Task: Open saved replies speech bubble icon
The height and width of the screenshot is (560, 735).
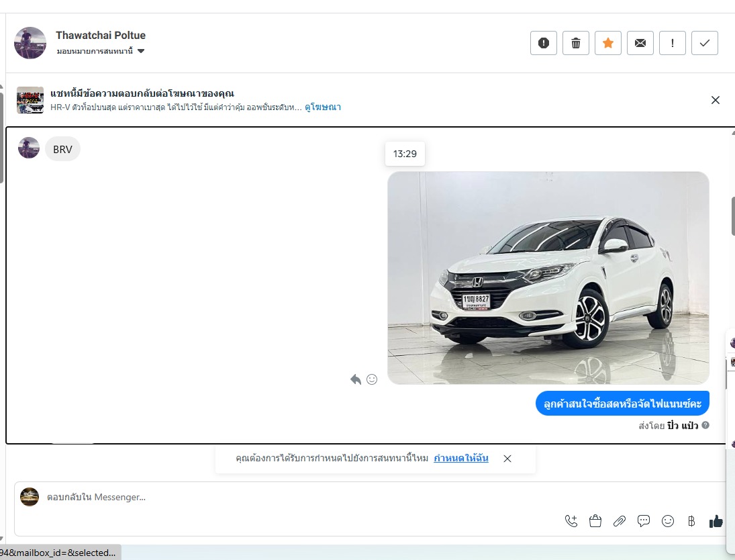Action: point(644,521)
